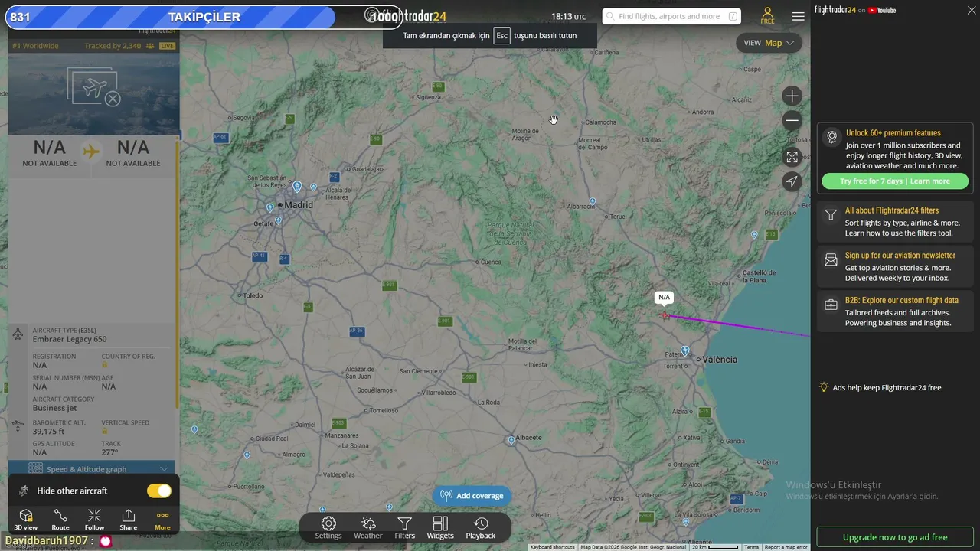This screenshot has width=980, height=551.
Task: Click Upgrade now to go ad free
Action: point(895,537)
